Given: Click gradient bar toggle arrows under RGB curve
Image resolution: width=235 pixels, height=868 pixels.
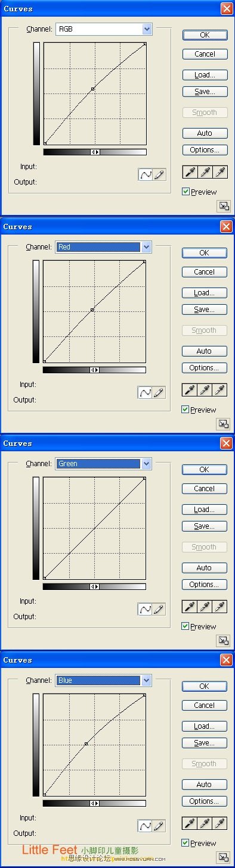Looking at the screenshot, I should pos(95,152).
